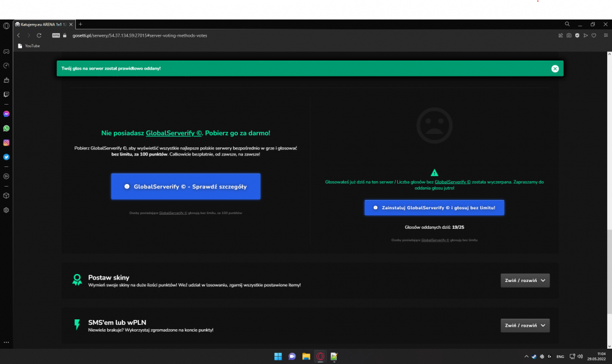This screenshot has height=364, width=612.
Task: Click GlobalServerify link under Sprawdź szczegóły button
Action: tap(173, 213)
